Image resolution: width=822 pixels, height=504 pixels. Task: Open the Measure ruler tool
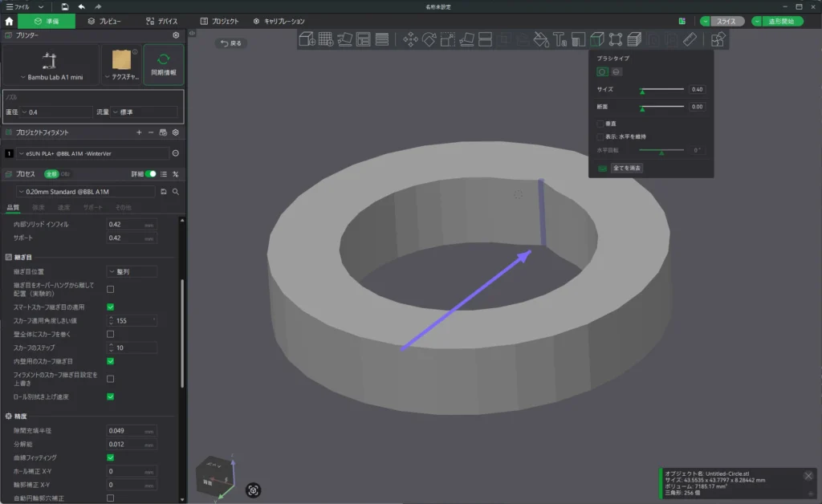click(x=690, y=39)
